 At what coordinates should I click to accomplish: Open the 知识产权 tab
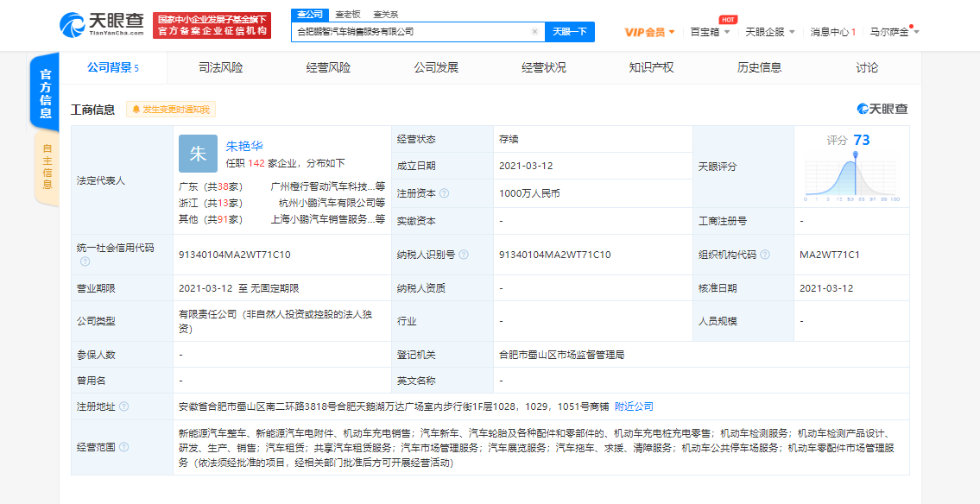coord(651,67)
